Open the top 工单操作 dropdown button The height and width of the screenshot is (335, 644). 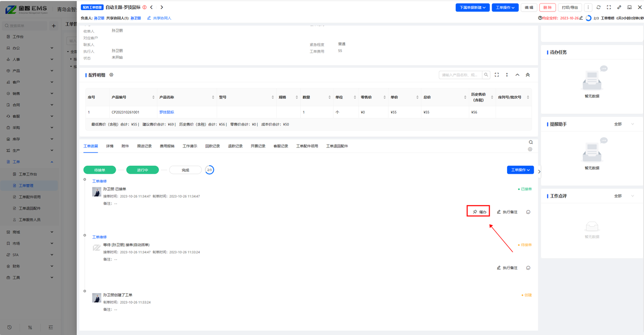(x=505, y=8)
